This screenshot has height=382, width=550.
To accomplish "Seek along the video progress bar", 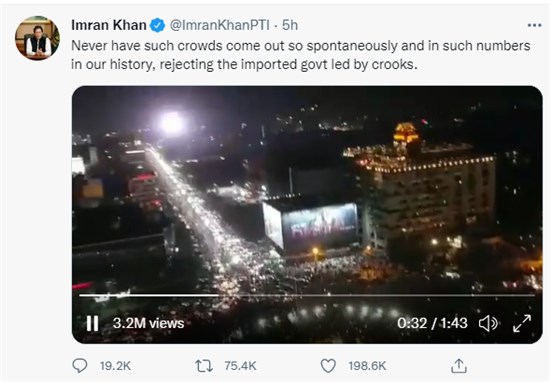I will point(307,295).
